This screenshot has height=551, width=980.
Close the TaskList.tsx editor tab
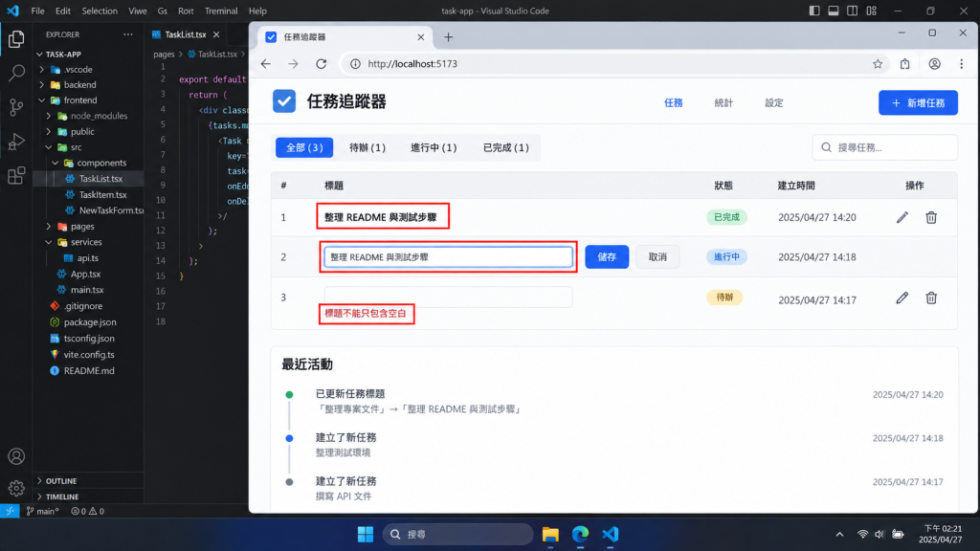216,34
